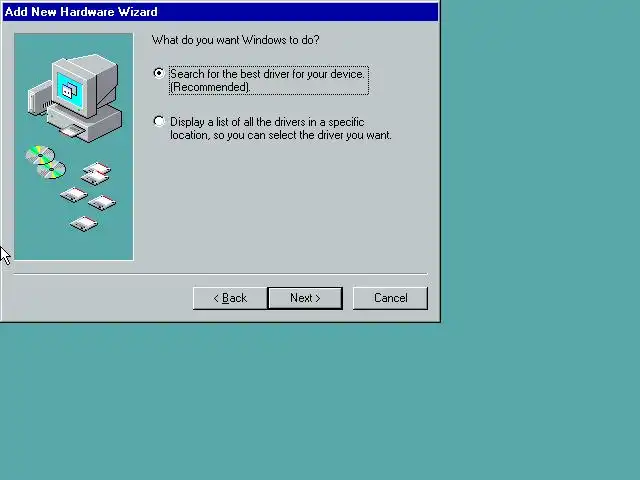The width and height of the screenshot is (640, 480).
Task: Click the Add New Hardware Wizard title bar
Action: point(220,11)
